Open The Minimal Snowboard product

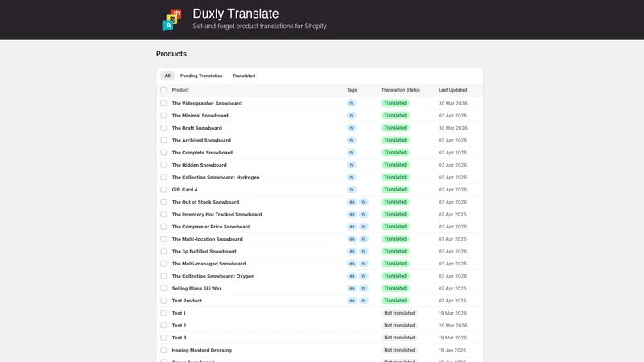pos(200,116)
